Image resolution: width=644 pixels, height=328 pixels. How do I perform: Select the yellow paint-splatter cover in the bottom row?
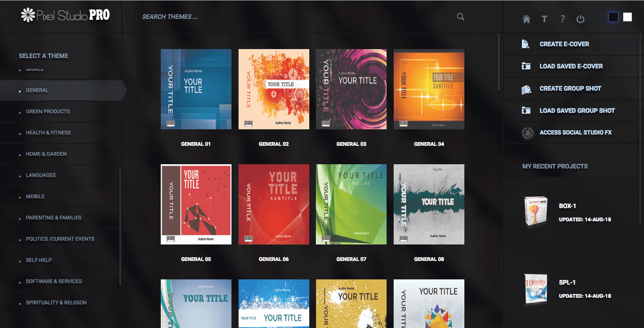pyautogui.click(x=351, y=303)
